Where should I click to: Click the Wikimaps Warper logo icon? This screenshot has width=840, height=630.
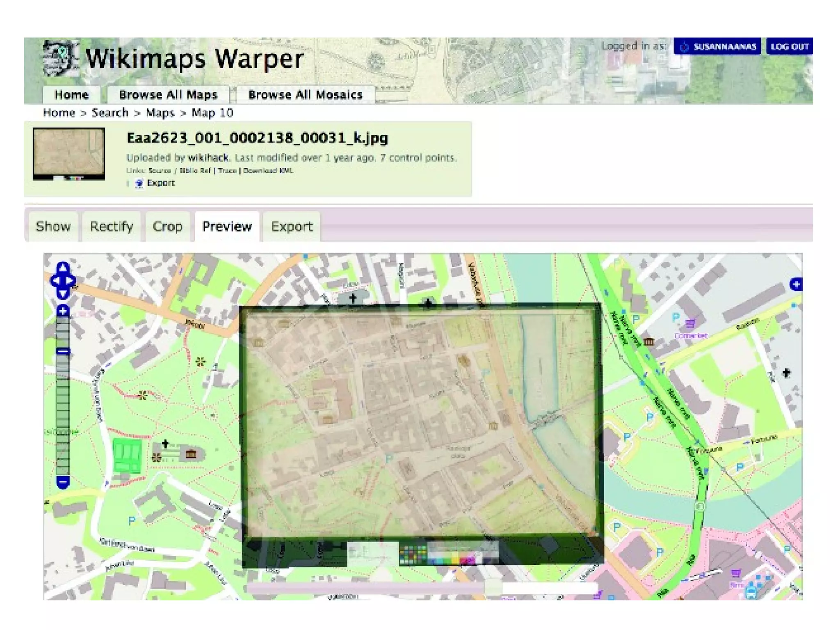(60, 58)
